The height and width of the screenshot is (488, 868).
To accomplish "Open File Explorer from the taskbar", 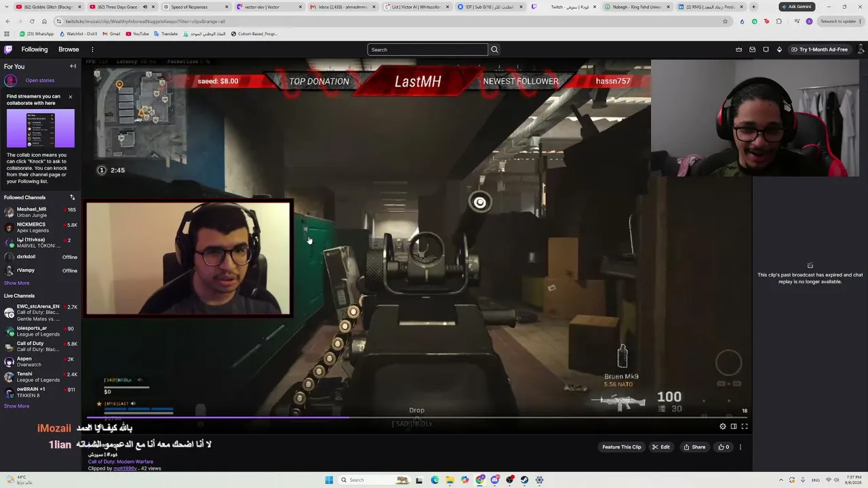I will (x=450, y=480).
